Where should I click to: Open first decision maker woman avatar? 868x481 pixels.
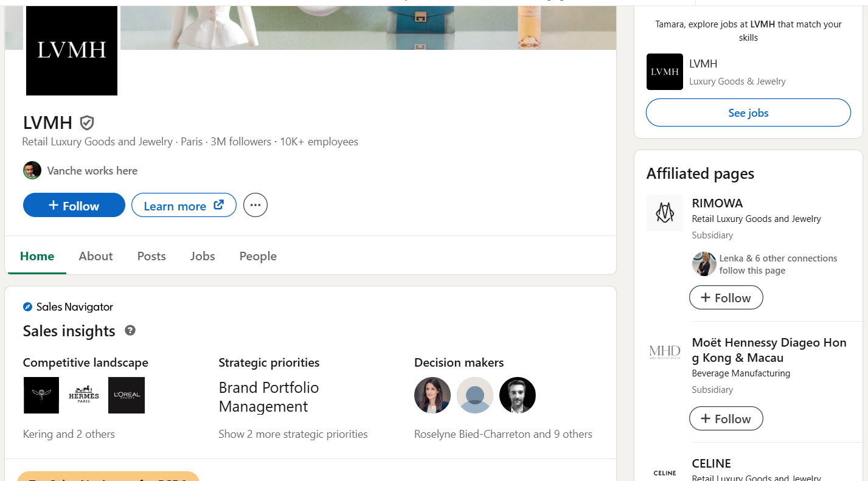tap(432, 395)
